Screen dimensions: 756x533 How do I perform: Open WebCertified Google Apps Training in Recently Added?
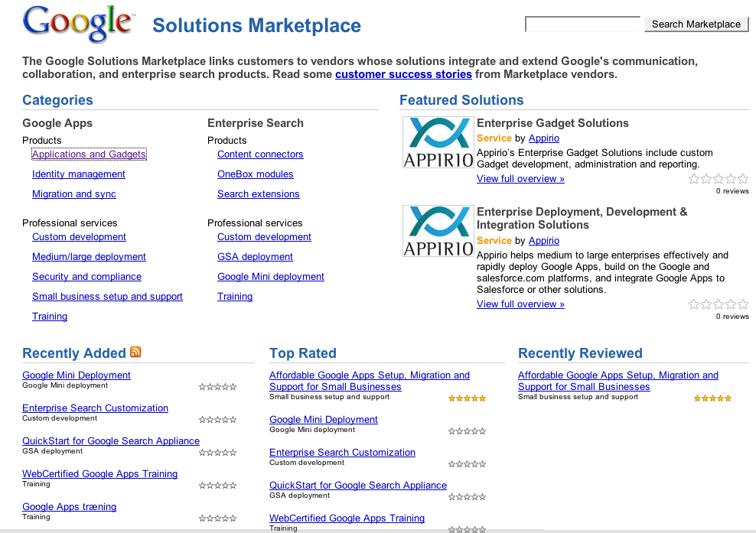click(x=99, y=473)
